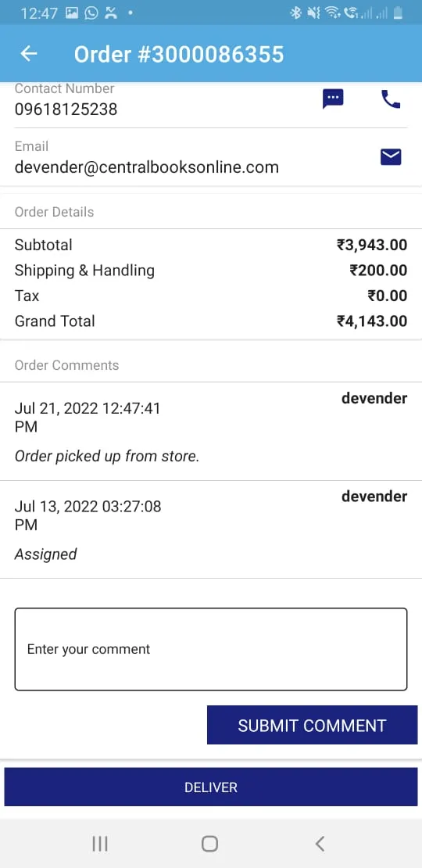Select the Assigned comment entry
Viewport: 422px width, 868px height.
[45, 554]
